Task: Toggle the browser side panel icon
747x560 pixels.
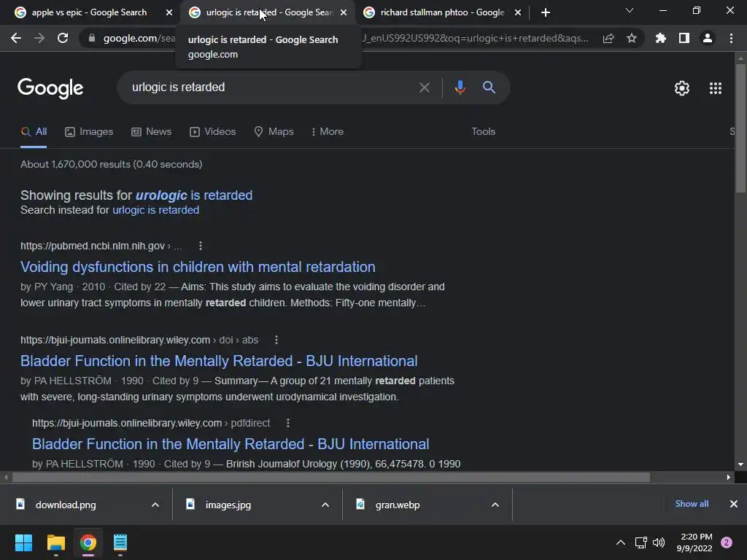Action: pos(684,38)
